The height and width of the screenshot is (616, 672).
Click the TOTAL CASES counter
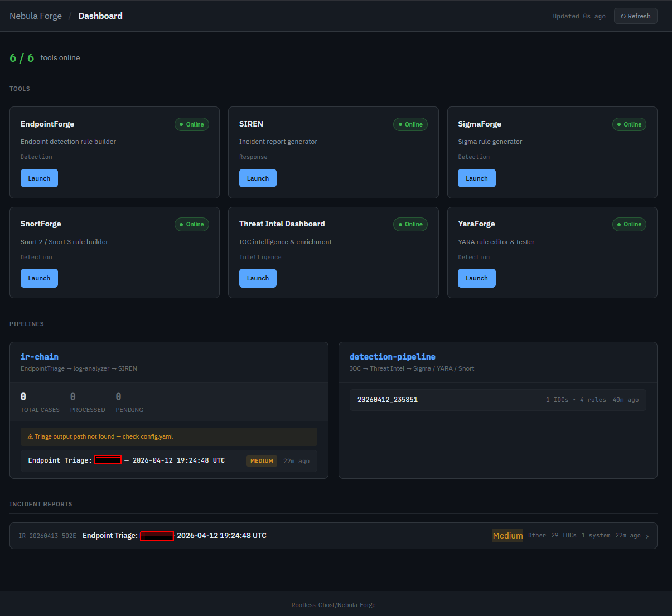40,402
